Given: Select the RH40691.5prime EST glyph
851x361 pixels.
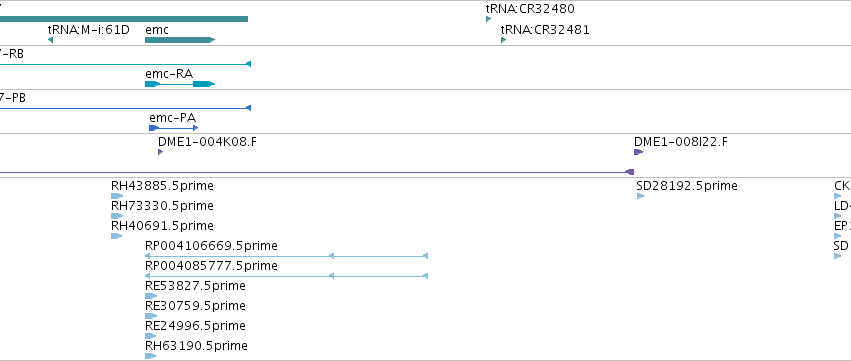Looking at the screenshot, I should [117, 236].
